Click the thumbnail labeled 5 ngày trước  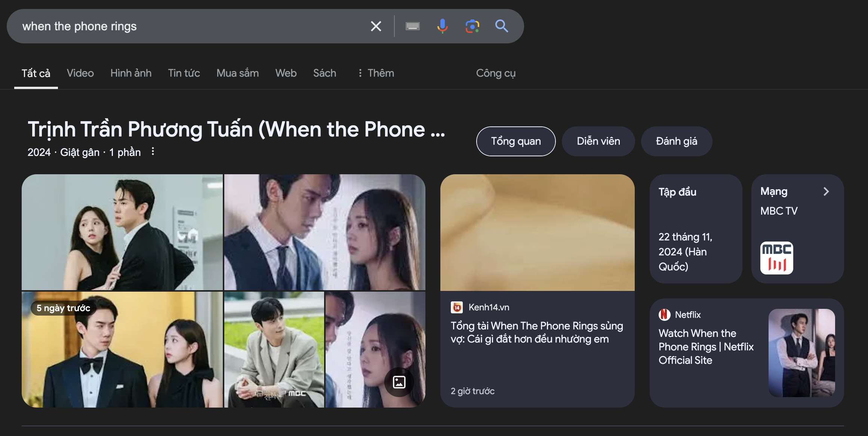(x=122, y=349)
